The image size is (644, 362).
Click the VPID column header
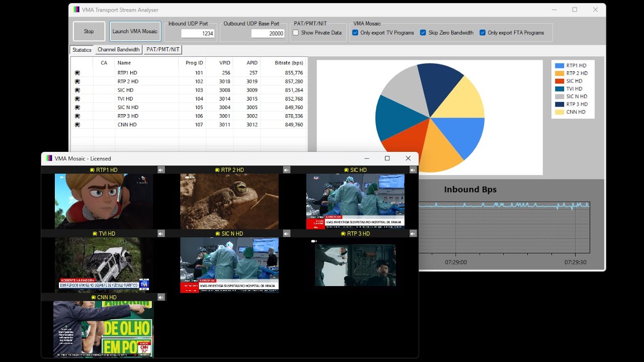[x=220, y=63]
